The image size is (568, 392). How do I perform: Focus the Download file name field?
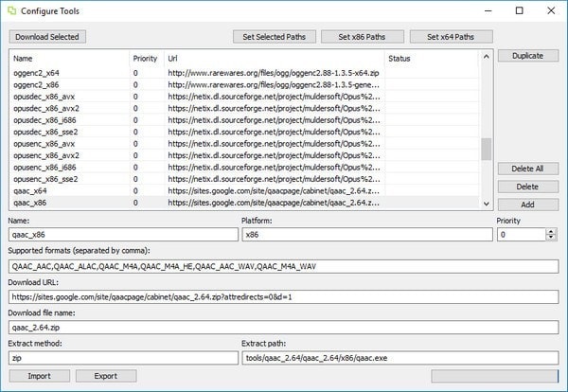pyautogui.click(x=284, y=328)
